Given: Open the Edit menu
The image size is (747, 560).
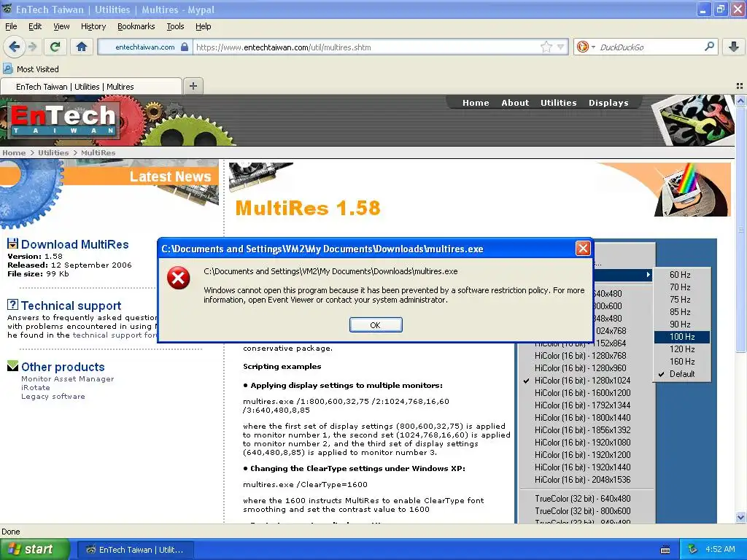Looking at the screenshot, I should [35, 27].
